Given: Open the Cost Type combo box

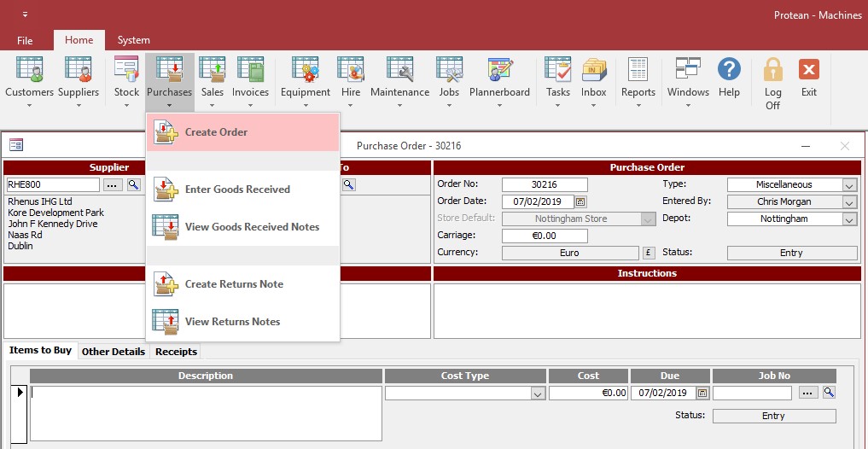Looking at the screenshot, I should pyautogui.click(x=538, y=394).
